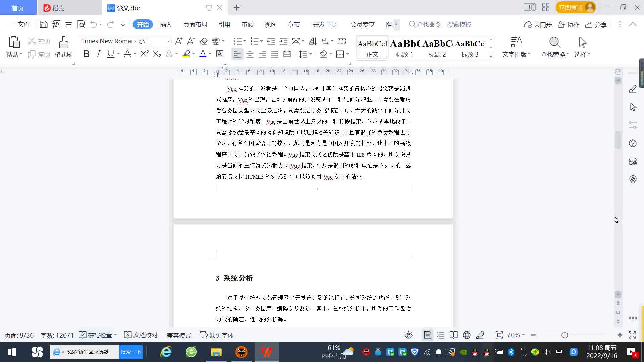Expand the font size dropdown

point(168,41)
